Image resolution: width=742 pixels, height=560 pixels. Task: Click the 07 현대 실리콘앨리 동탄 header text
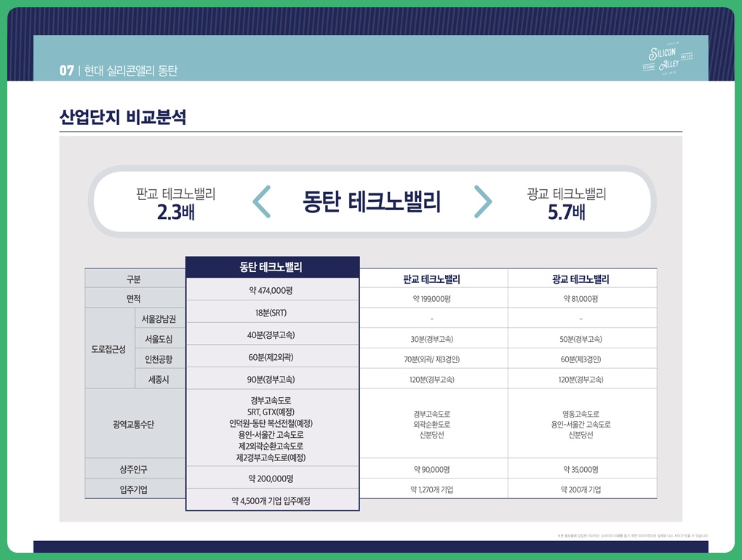[119, 71]
